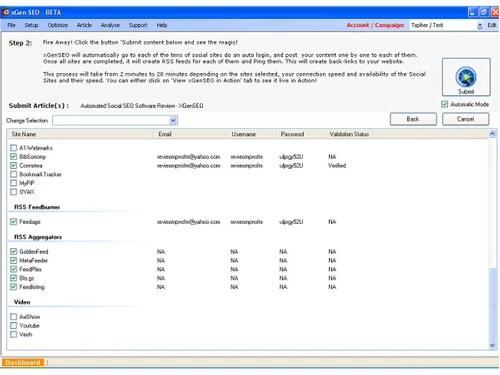Click the 'RSS Aggregators' section heading
500x375 pixels.
click(38, 237)
